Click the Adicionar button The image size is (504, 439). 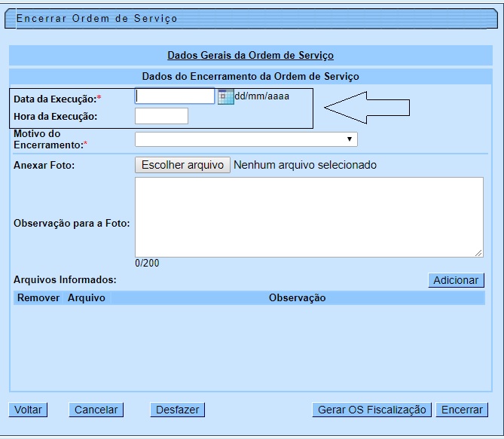pos(456,280)
